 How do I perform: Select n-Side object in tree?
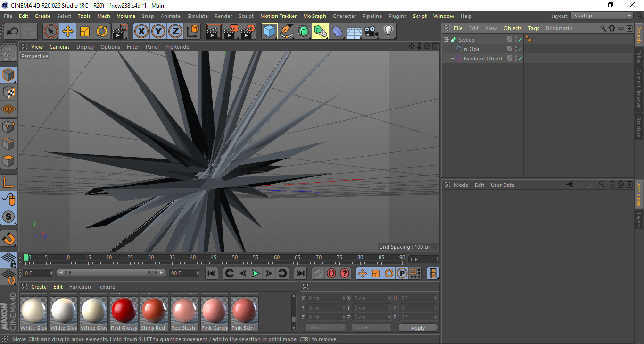[471, 49]
